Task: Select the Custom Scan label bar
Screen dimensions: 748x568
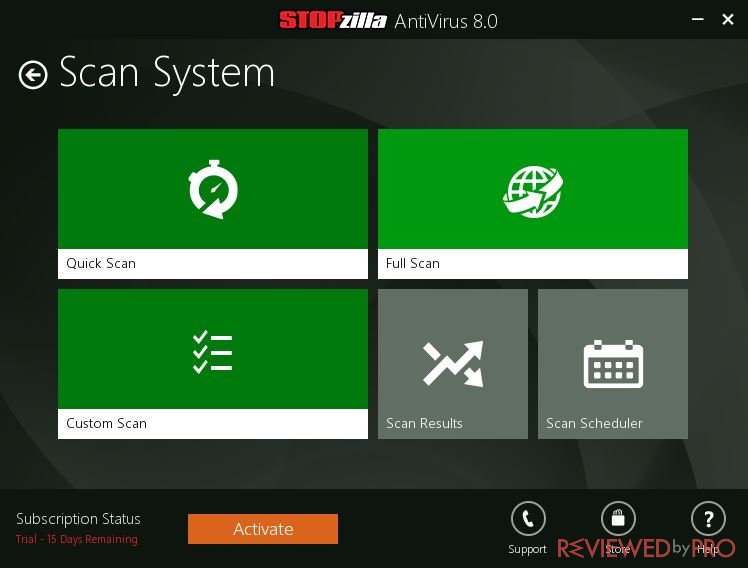Action: (213, 424)
